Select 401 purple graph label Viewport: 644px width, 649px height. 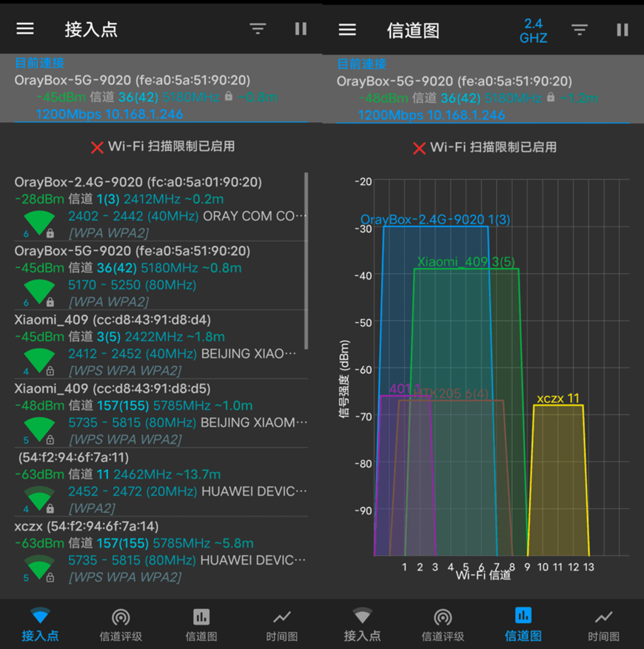pos(405,389)
